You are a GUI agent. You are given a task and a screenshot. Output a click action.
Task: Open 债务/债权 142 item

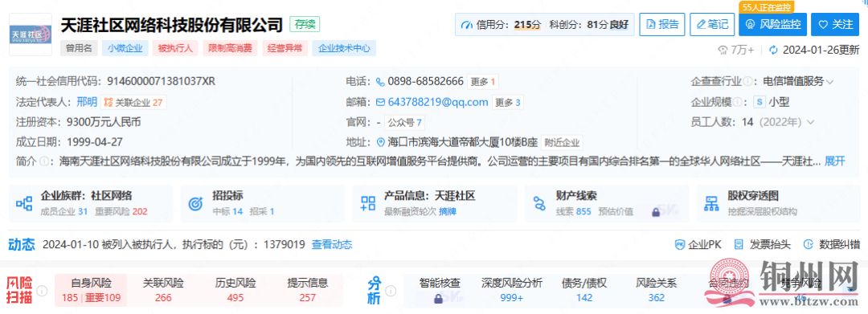pyautogui.click(x=584, y=290)
